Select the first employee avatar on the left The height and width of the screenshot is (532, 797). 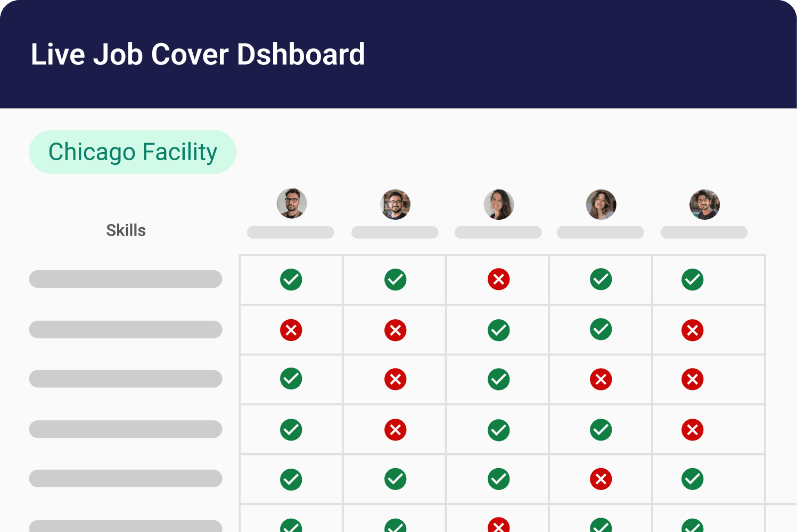point(291,203)
